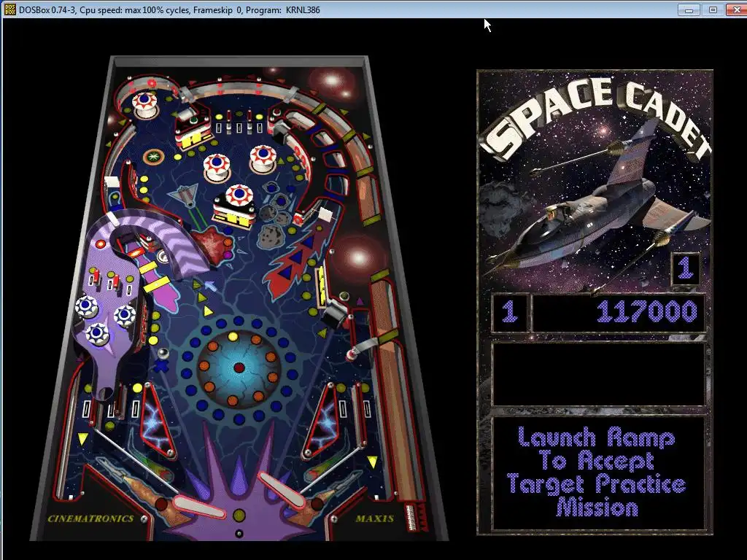Click the yellow triangle in the left outlane

83,438
